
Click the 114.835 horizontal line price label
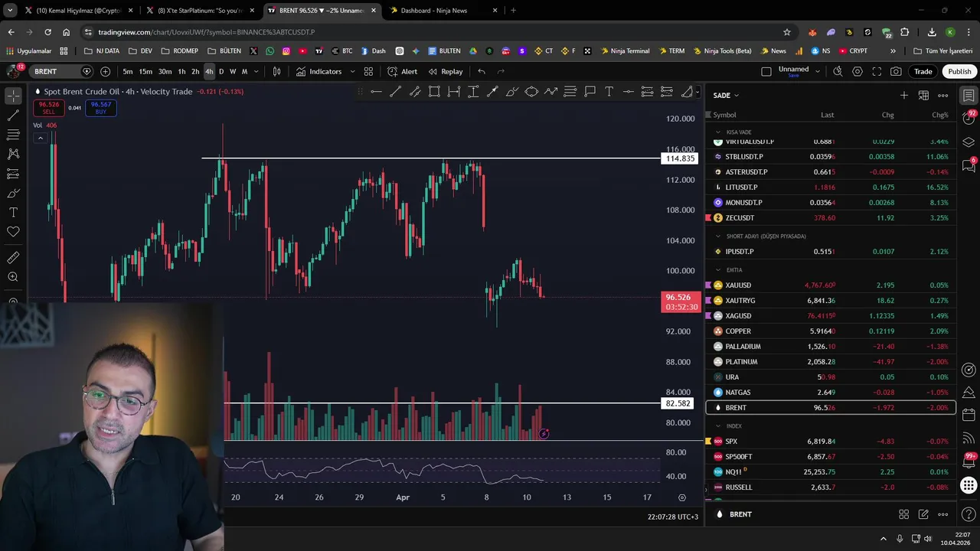tap(680, 158)
